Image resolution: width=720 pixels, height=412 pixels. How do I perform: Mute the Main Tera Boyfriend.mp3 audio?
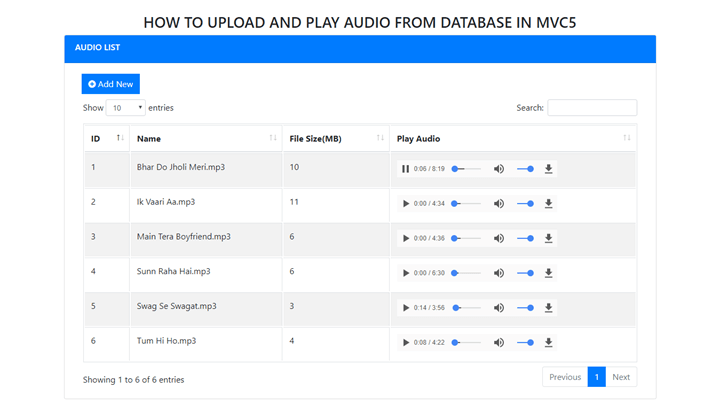[499, 238]
